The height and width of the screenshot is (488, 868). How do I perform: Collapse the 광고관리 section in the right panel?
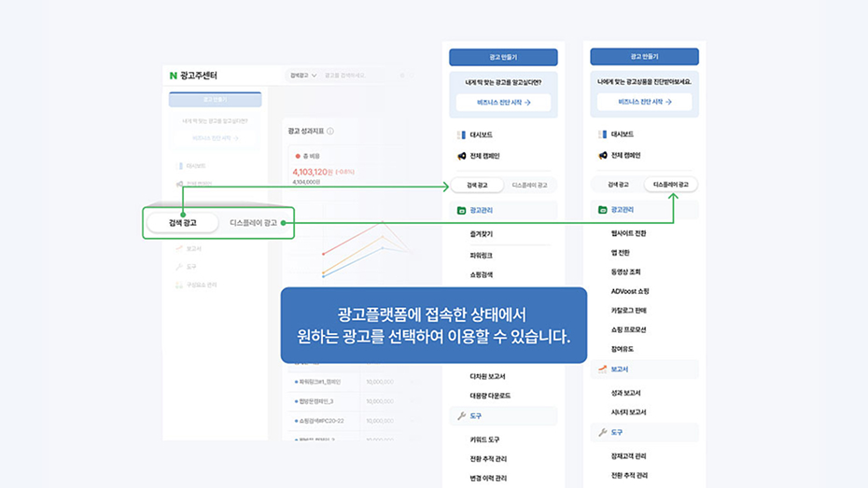tap(644, 210)
